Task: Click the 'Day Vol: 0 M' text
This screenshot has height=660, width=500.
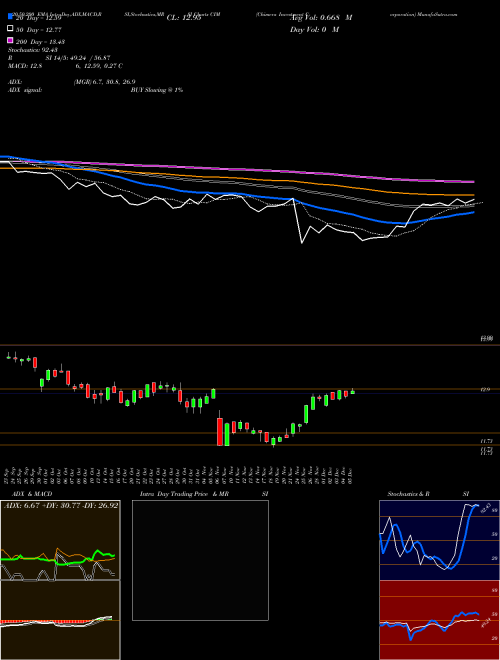Action: (314, 30)
